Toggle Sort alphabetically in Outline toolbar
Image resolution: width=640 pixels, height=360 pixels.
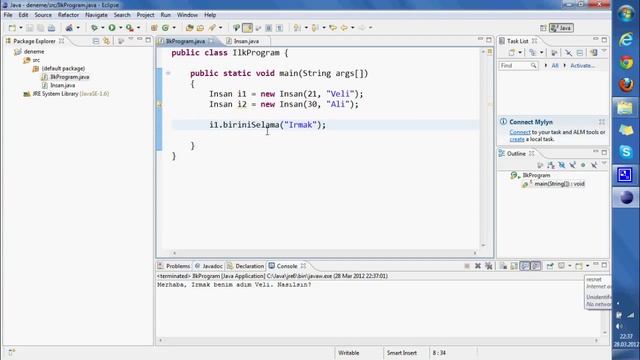point(551,165)
